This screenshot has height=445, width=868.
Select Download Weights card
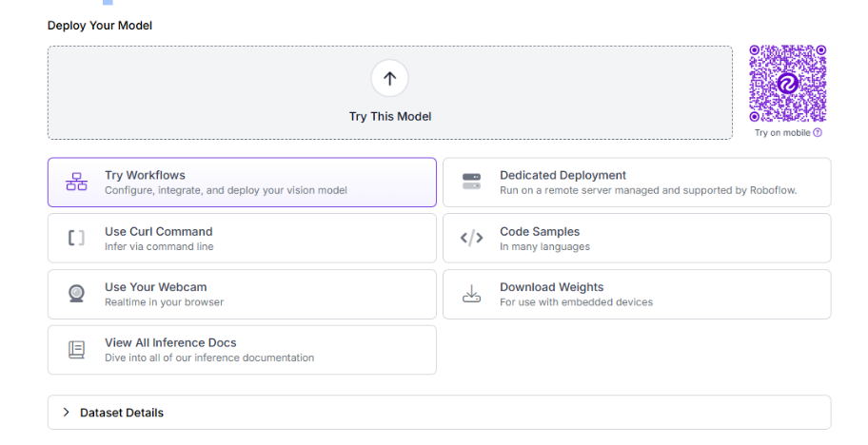636,294
